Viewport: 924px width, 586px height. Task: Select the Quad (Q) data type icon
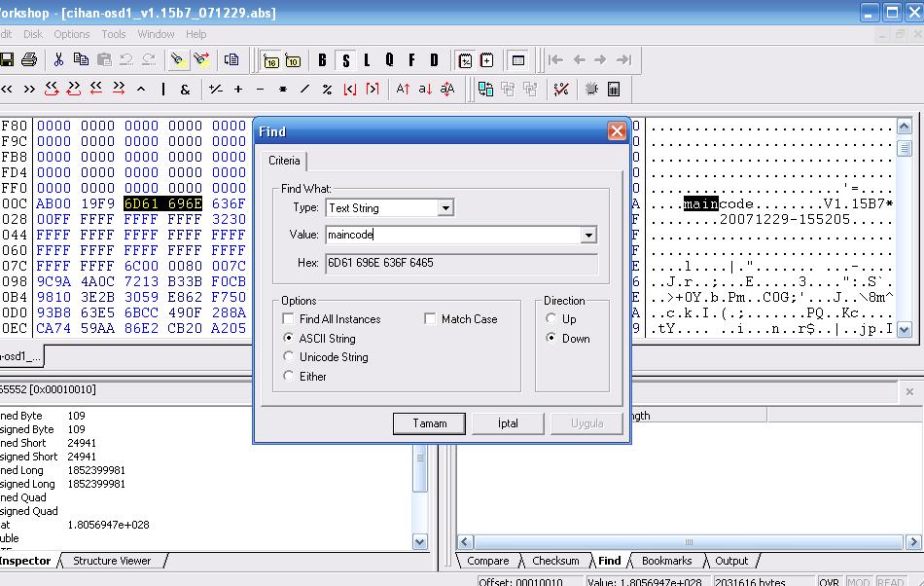[389, 60]
